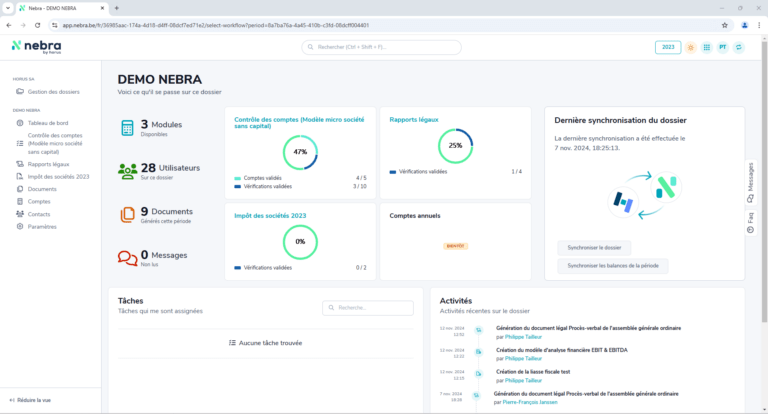Select the 2023 period button

click(x=668, y=47)
